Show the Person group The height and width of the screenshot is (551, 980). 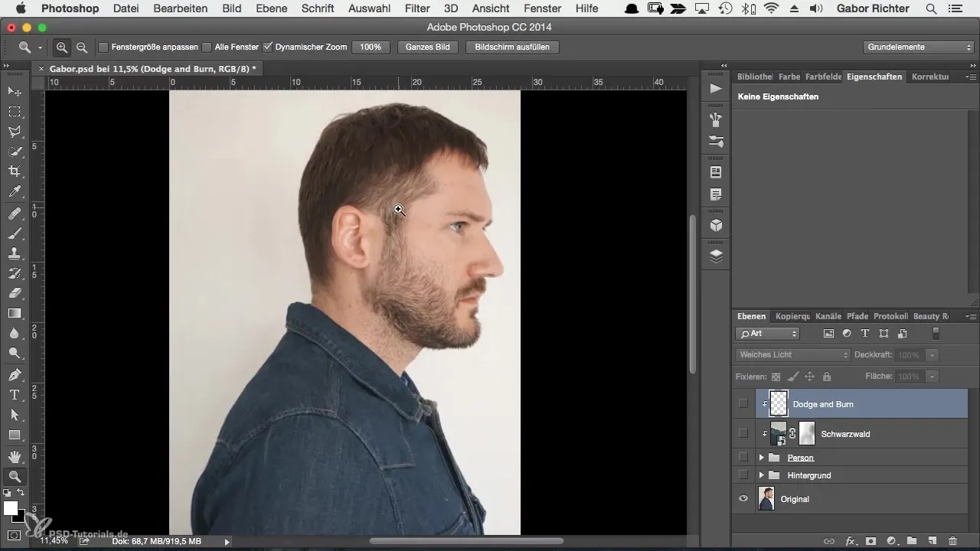coord(743,458)
